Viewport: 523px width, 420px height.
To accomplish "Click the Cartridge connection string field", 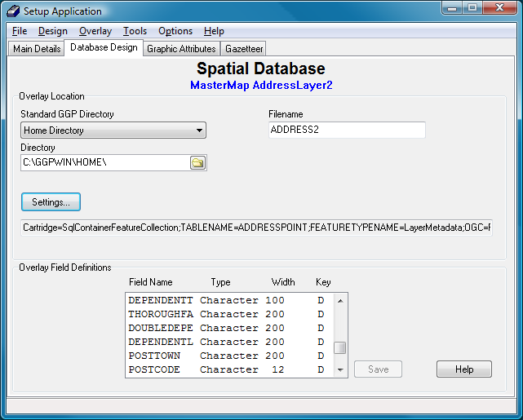I will tap(256, 228).
